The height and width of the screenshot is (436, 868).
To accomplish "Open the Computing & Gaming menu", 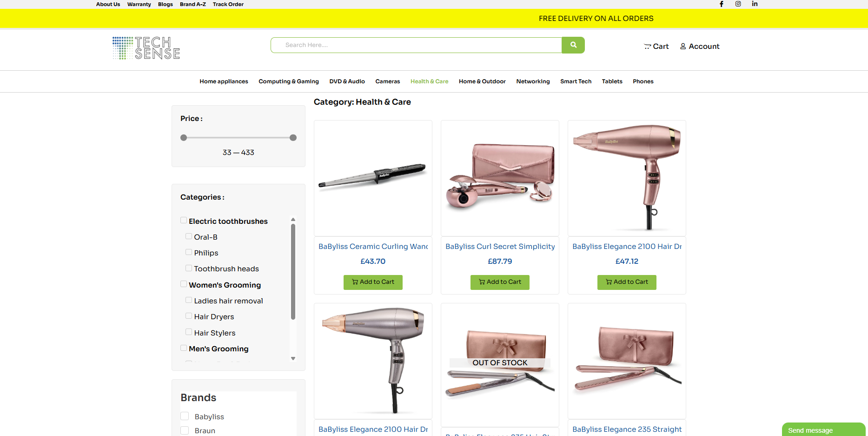I will (289, 81).
